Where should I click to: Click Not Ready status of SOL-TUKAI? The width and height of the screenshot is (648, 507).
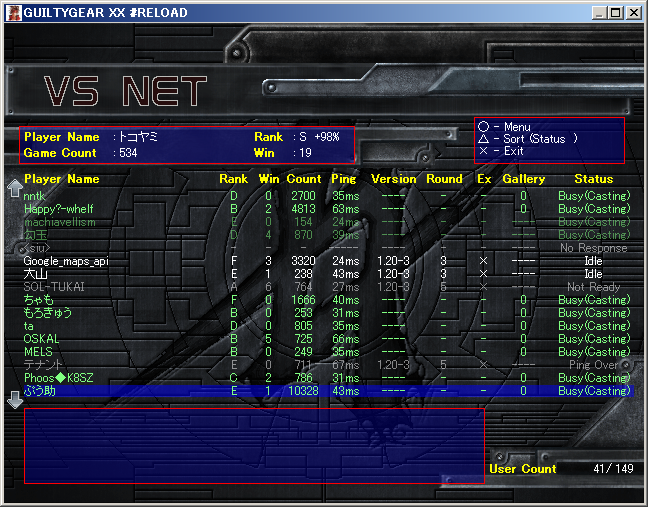[x=593, y=287]
